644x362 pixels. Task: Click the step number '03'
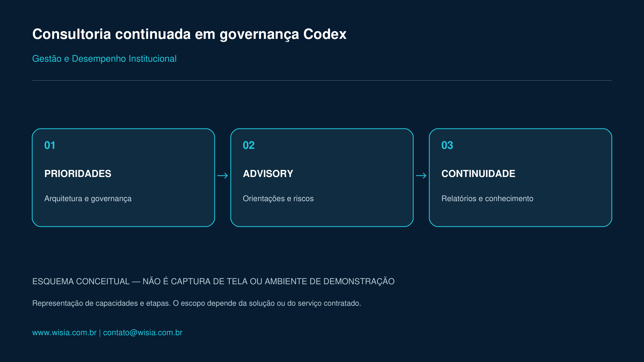pyautogui.click(x=447, y=145)
